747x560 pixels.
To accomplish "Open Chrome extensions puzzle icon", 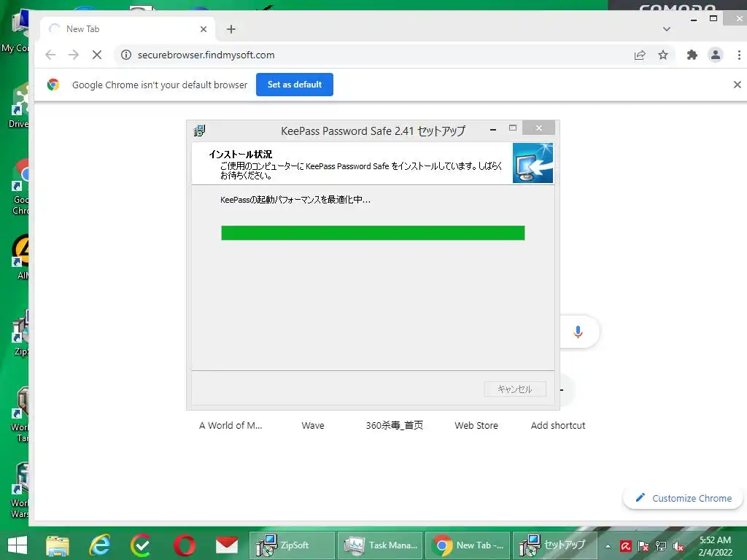I will pyautogui.click(x=692, y=55).
